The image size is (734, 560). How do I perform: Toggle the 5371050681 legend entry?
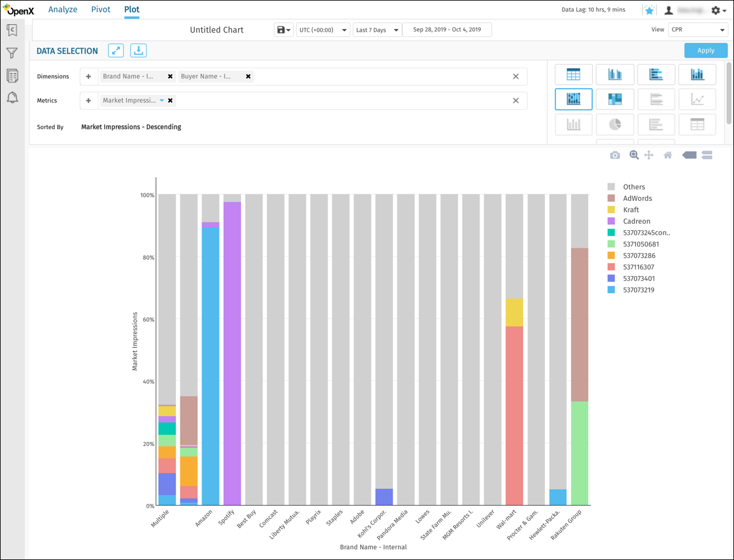(633, 244)
